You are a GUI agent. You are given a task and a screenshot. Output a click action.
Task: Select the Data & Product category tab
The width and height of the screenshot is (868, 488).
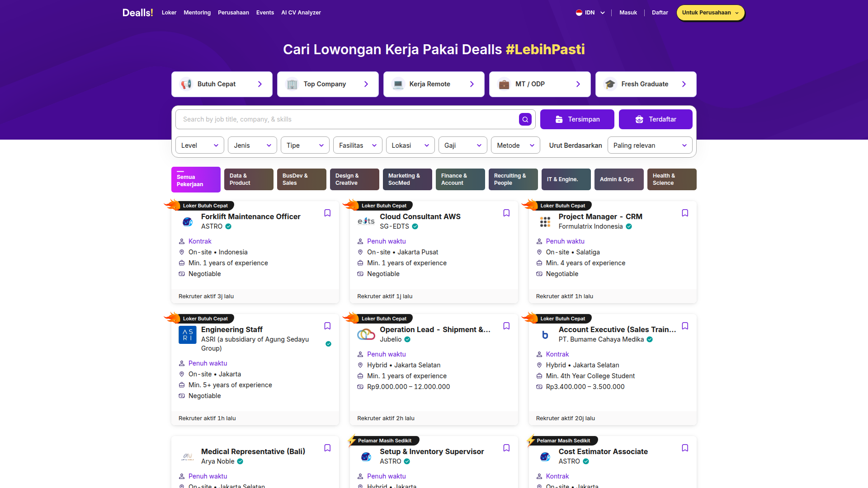(x=249, y=179)
